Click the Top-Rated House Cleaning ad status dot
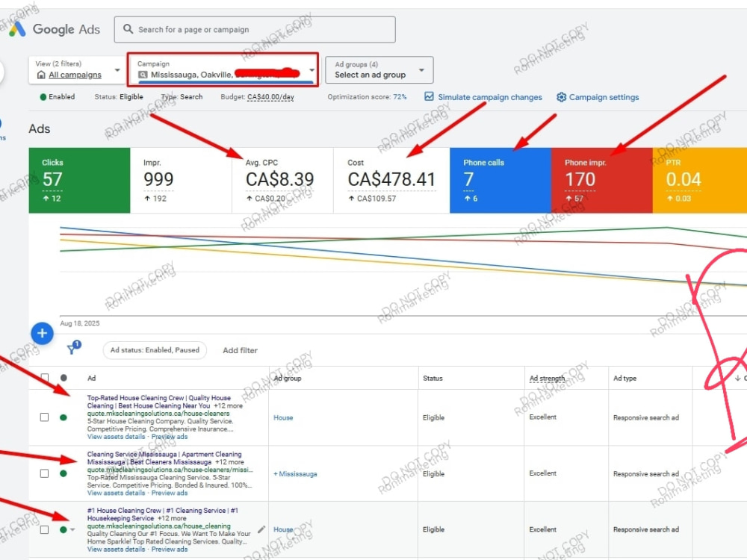 click(63, 417)
